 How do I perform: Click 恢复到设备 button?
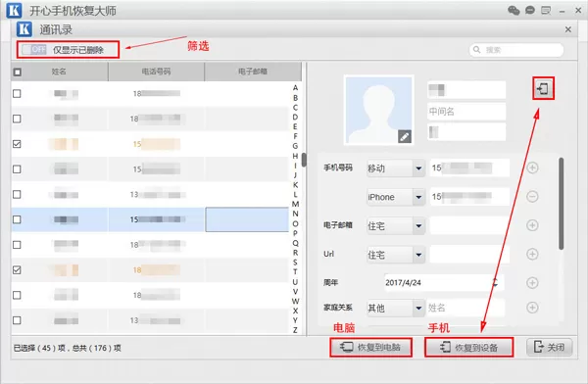[468, 347]
